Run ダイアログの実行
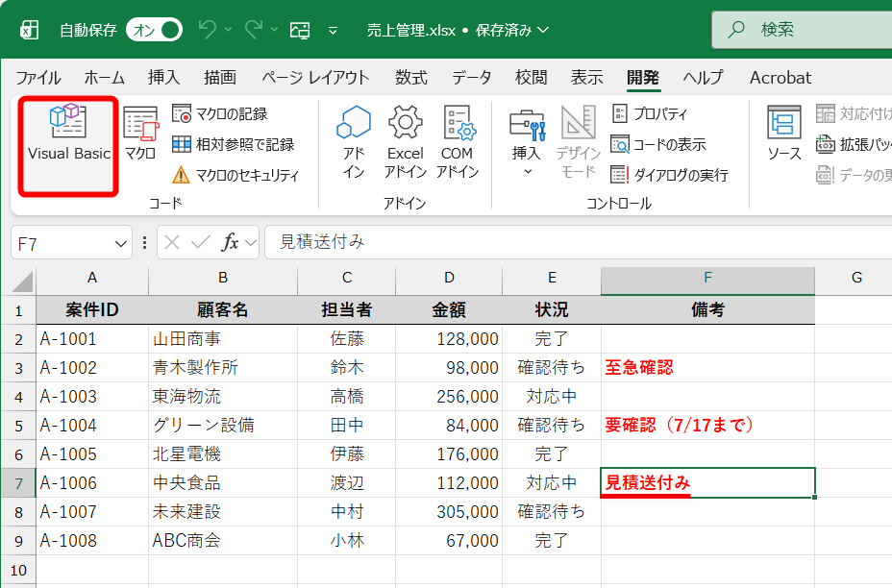The image size is (892, 588). (669, 175)
